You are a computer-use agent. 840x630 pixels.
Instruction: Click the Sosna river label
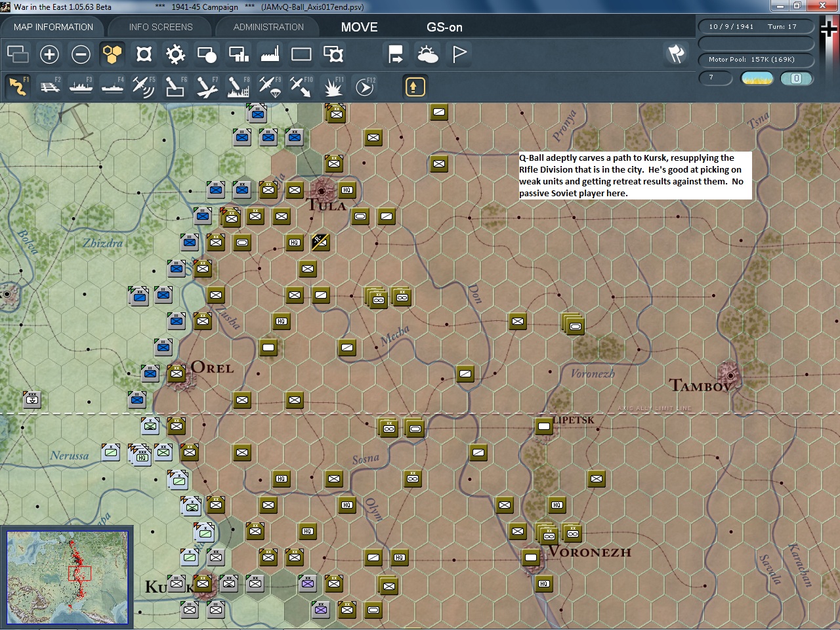pos(366,459)
